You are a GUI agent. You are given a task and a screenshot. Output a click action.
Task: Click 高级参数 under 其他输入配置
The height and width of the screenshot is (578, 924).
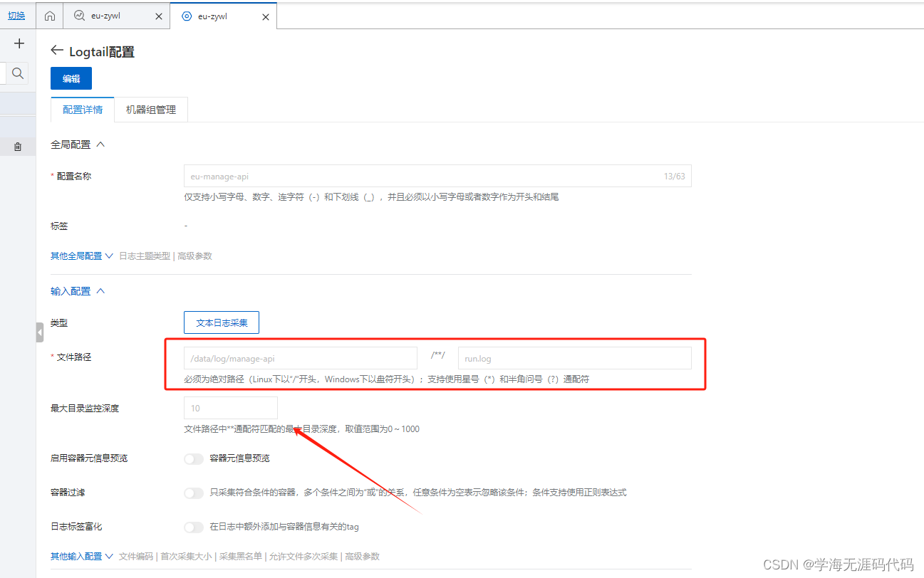tap(362, 556)
